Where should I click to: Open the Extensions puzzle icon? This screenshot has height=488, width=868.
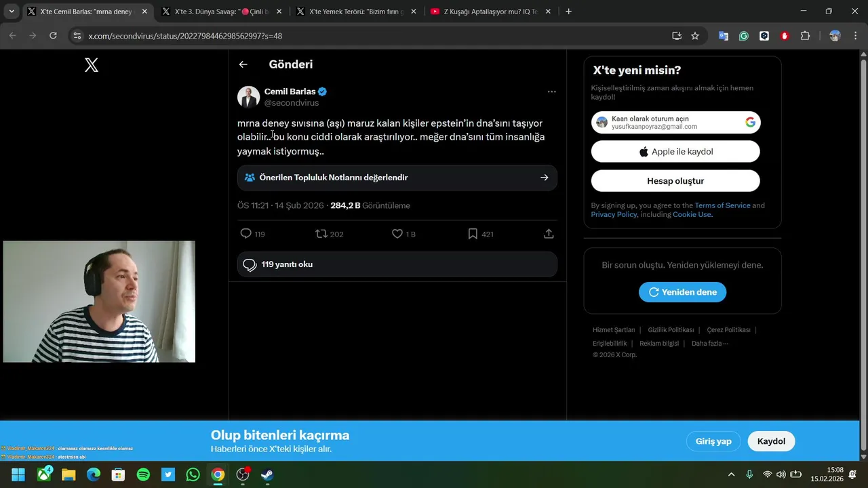tap(805, 36)
